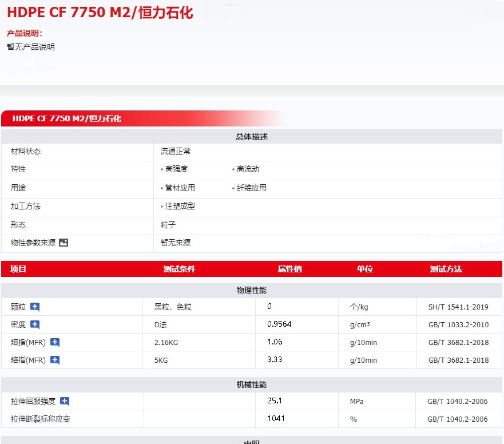
Task: Click the 特性 row label
Action: [18, 169]
